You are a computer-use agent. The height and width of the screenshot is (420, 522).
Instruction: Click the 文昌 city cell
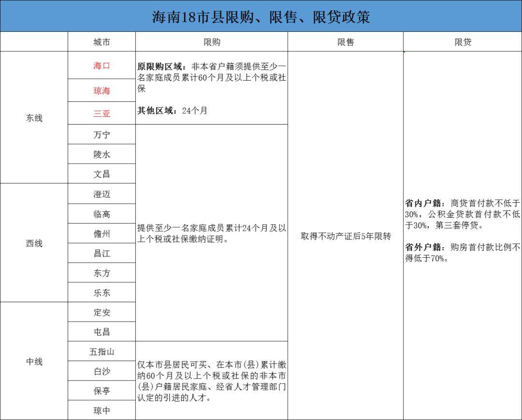[102, 174]
